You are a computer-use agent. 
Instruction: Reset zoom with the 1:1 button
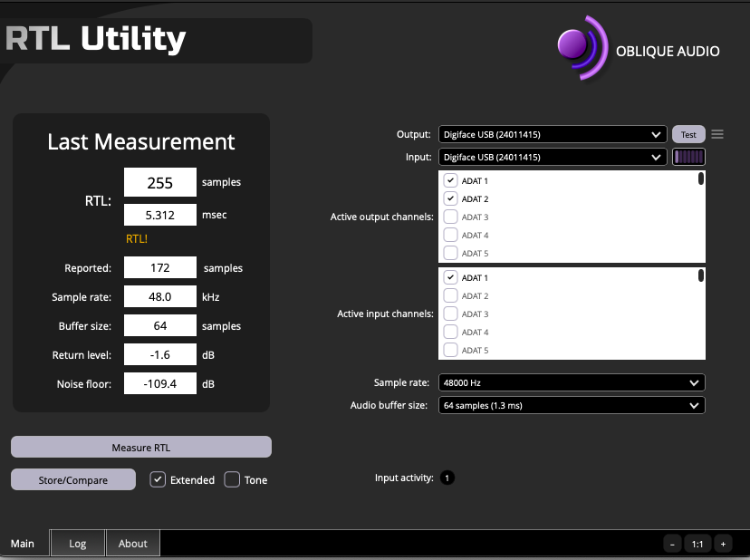point(697,544)
